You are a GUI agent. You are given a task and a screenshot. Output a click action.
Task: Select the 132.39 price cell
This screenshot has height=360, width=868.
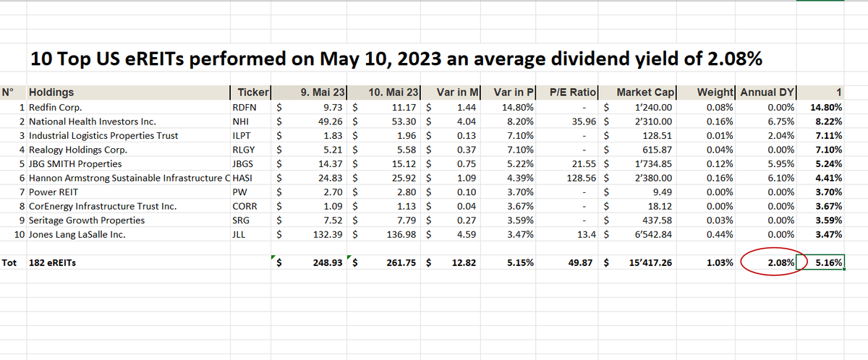pyautogui.click(x=310, y=234)
